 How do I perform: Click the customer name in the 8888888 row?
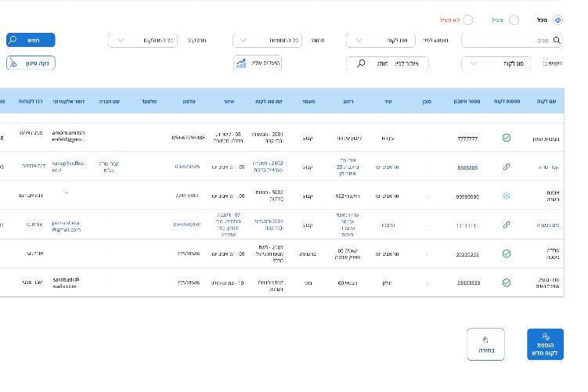[x=549, y=167]
